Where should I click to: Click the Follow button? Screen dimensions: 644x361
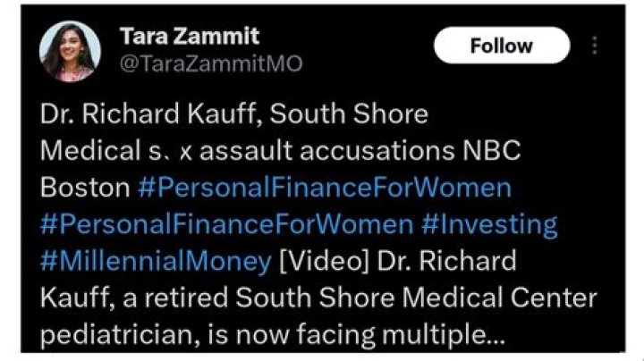501,46
